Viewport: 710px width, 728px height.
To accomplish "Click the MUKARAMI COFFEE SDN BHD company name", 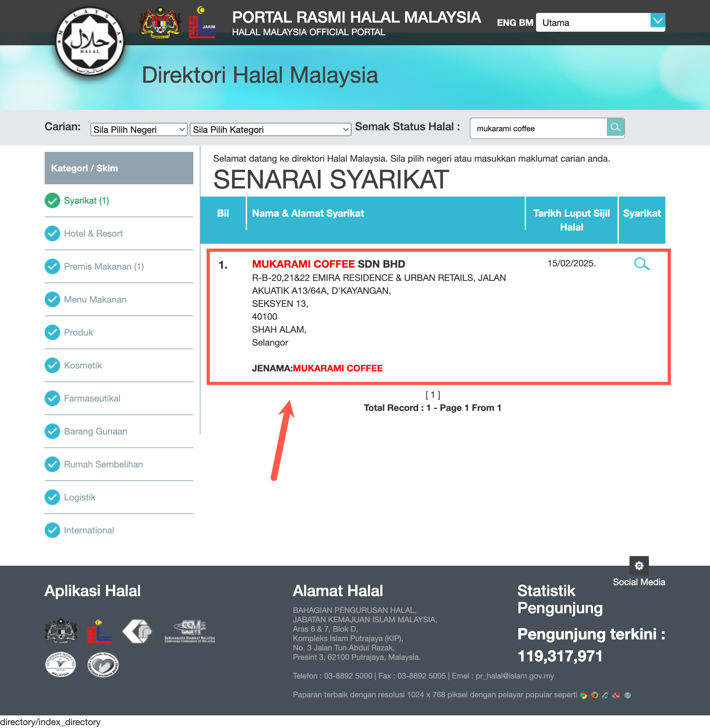I will click(328, 264).
